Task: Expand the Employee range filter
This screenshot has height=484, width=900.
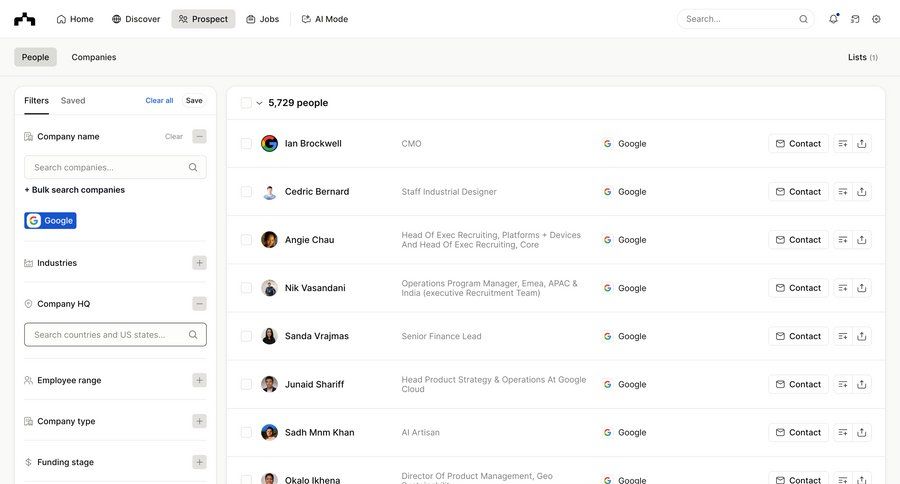Action: [199, 380]
